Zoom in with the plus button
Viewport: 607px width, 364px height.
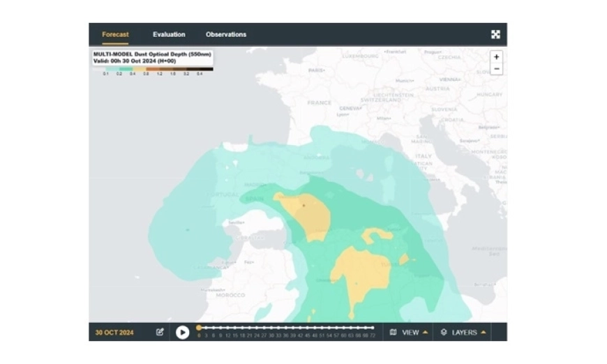pos(496,57)
